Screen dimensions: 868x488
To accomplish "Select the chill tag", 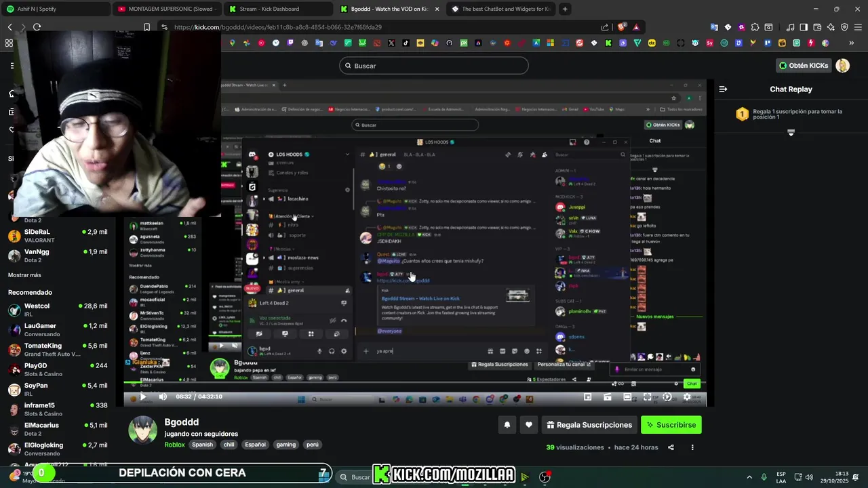I will coord(229,445).
